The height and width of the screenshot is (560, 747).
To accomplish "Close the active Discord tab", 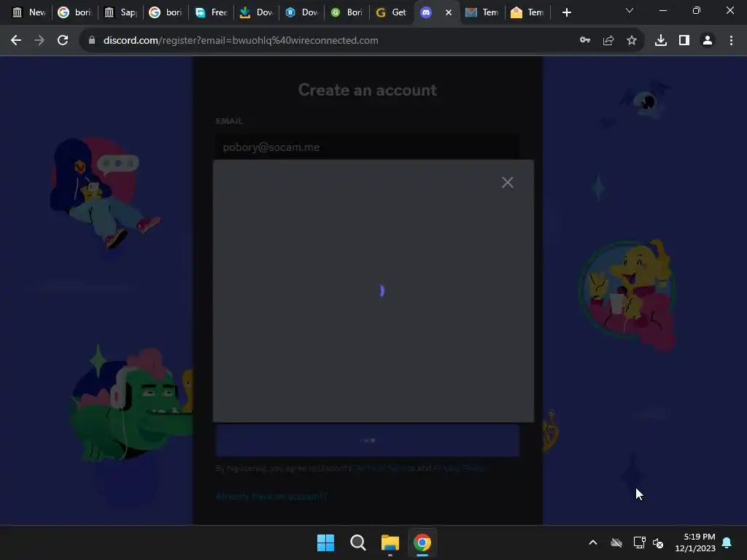I will 449,13.
